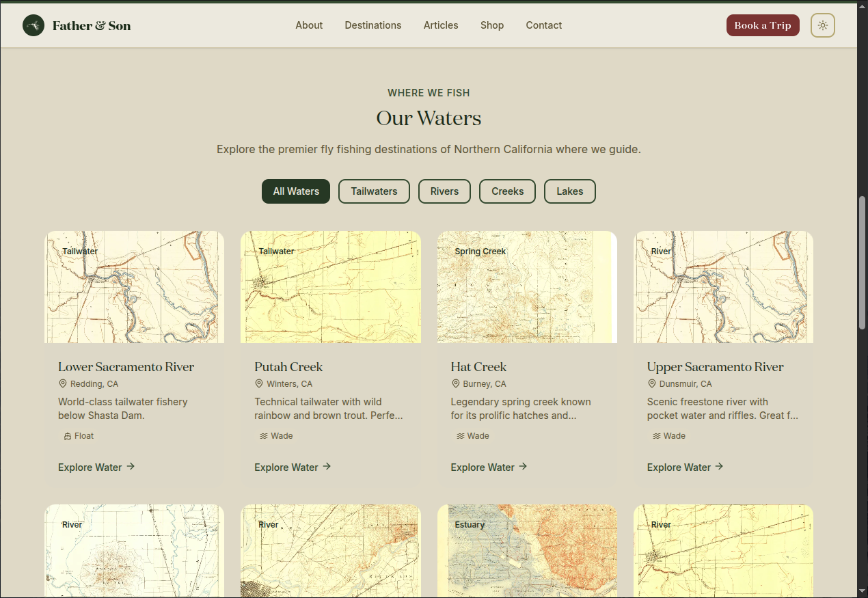Viewport: 868px width, 598px height.
Task: Click the location pin next to Redding, CA
Action: click(62, 383)
